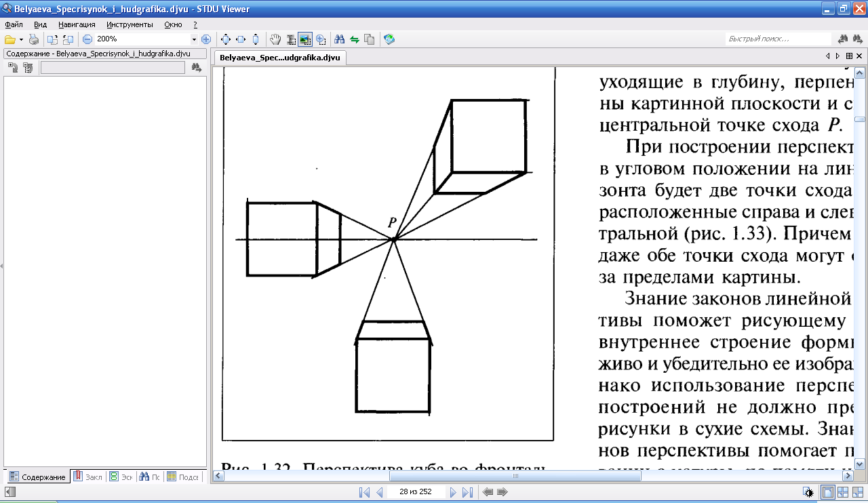Go to the next page
This screenshot has width=868, height=503.
(x=453, y=492)
